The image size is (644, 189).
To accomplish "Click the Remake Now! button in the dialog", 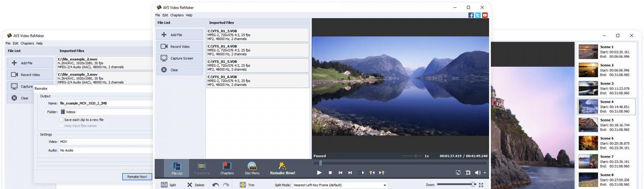I will click(137, 177).
